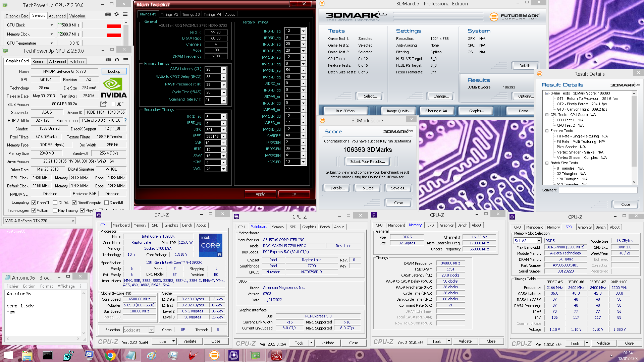The image size is (644, 362).
Task: Toggle the UEFI checkbox in GPU-Z
Action: (x=113, y=104)
